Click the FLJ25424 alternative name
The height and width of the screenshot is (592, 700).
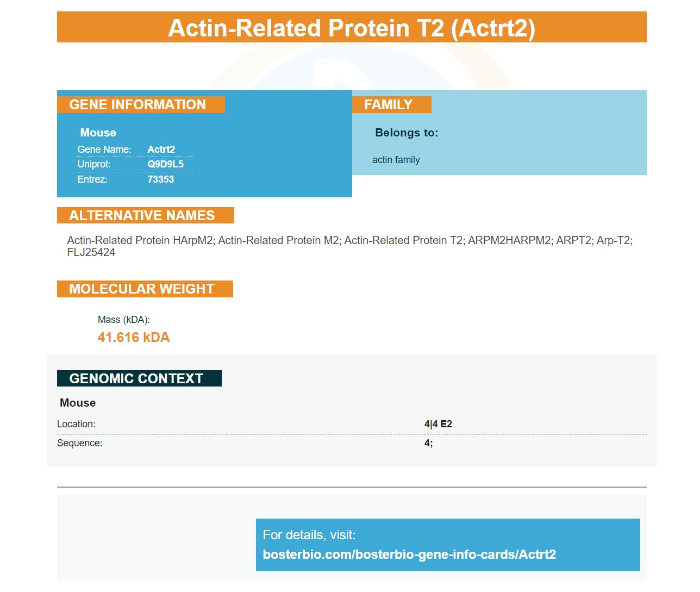click(x=91, y=252)
